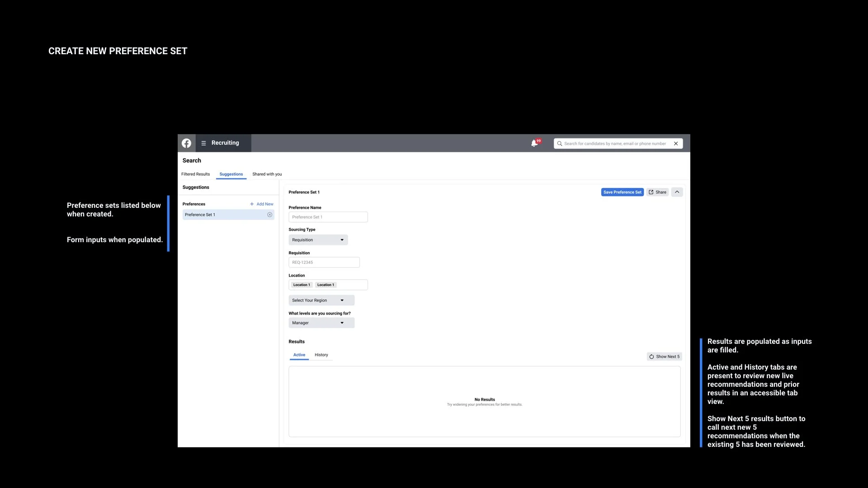The height and width of the screenshot is (488, 868).
Task: Open the Manager levels dropdown
Action: pyautogui.click(x=321, y=323)
